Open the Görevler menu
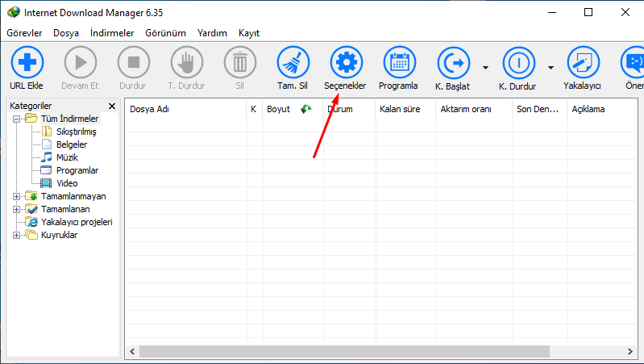The height and width of the screenshot is (364, 644). (24, 33)
